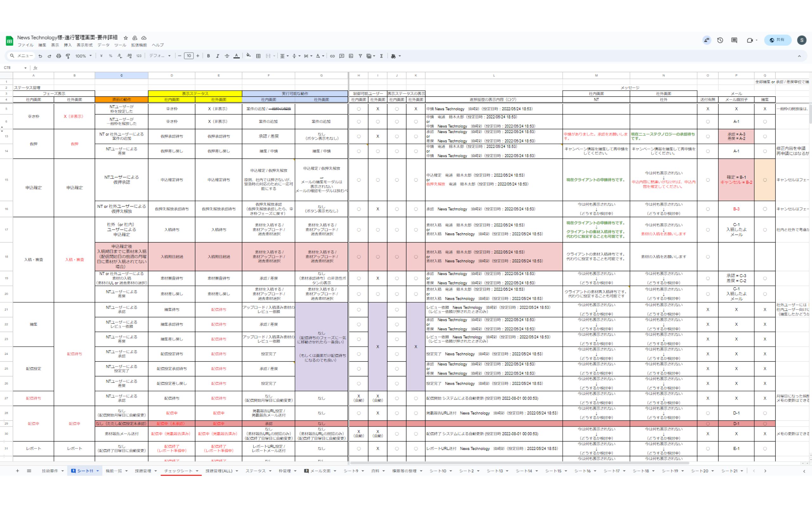Open the fill color picker
Image resolution: width=812 pixels, height=507 pixels.
(248, 56)
